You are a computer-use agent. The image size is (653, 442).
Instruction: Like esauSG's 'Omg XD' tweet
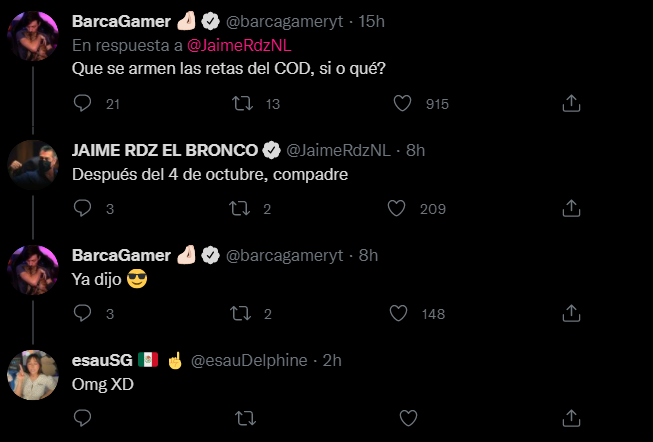[x=407, y=417]
